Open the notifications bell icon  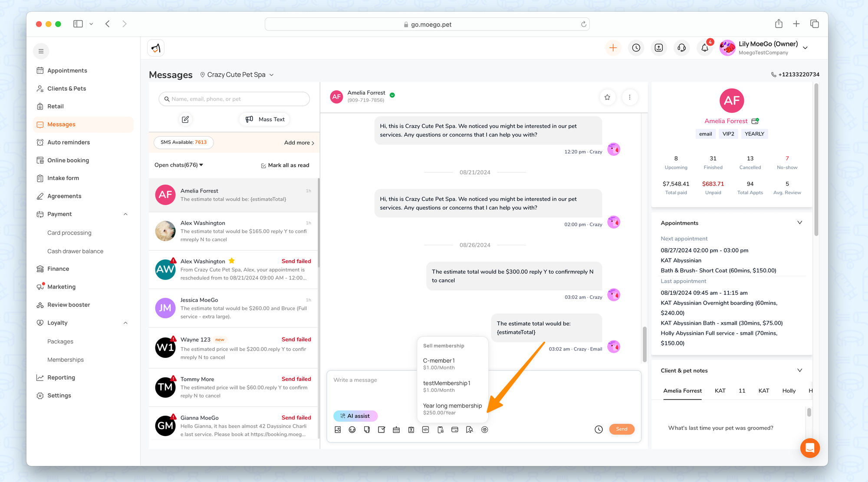(704, 48)
